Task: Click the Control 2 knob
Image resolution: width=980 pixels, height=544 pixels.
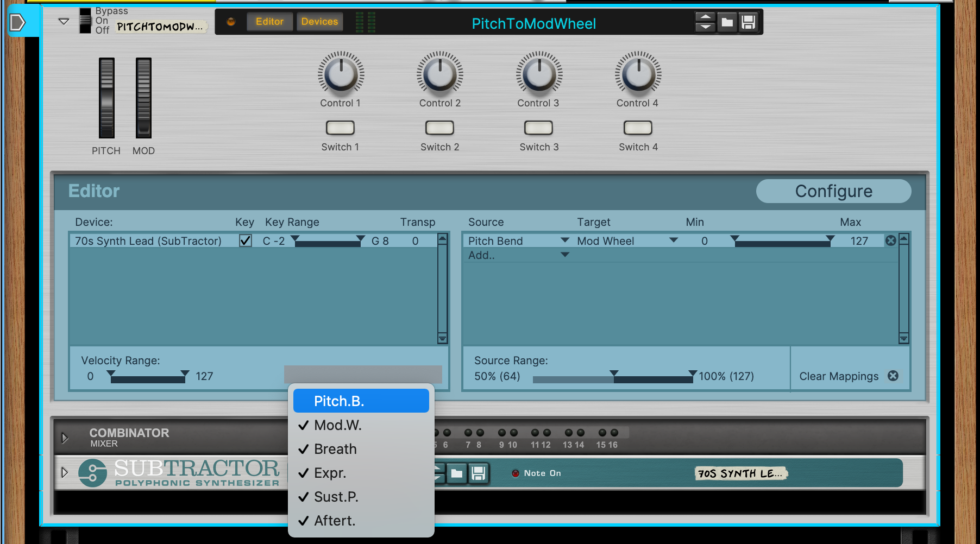Action: (440, 74)
